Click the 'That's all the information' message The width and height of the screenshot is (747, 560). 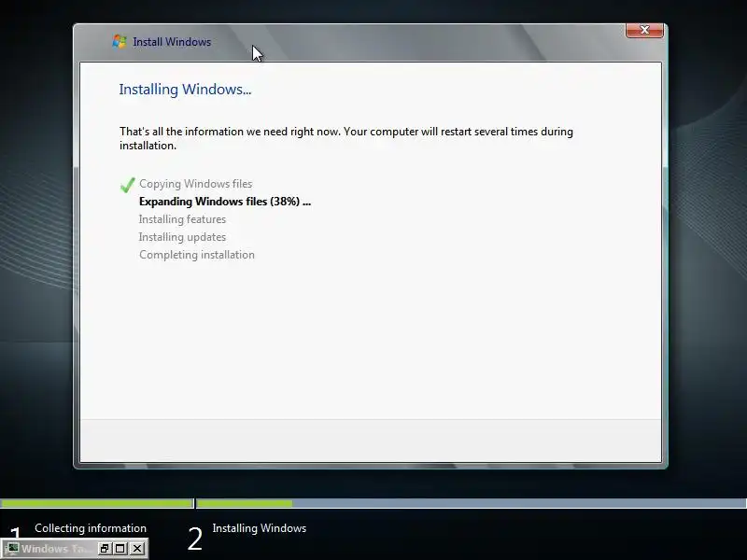[x=346, y=138]
